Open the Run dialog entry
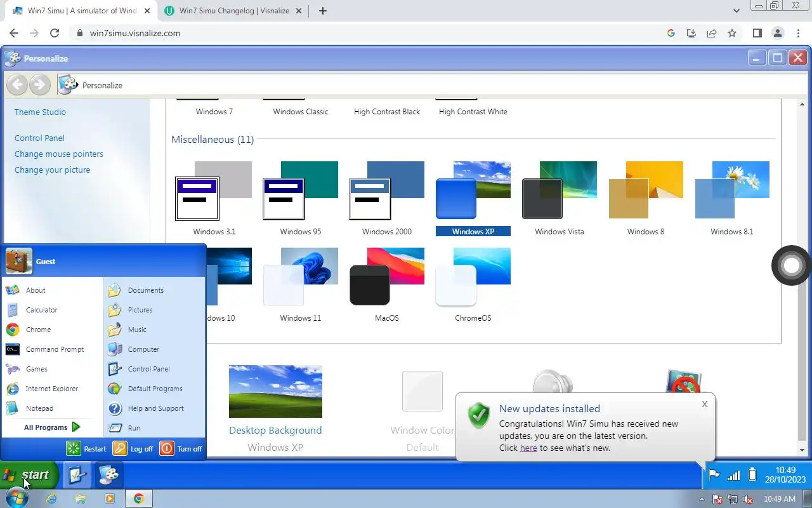Viewport: 812px width, 508px height. (154, 428)
